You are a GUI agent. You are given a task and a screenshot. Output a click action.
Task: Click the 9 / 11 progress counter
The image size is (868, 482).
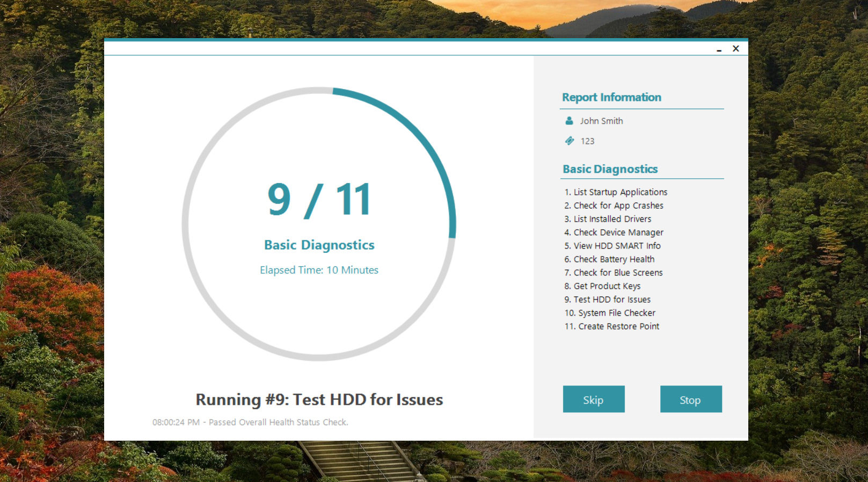(319, 200)
